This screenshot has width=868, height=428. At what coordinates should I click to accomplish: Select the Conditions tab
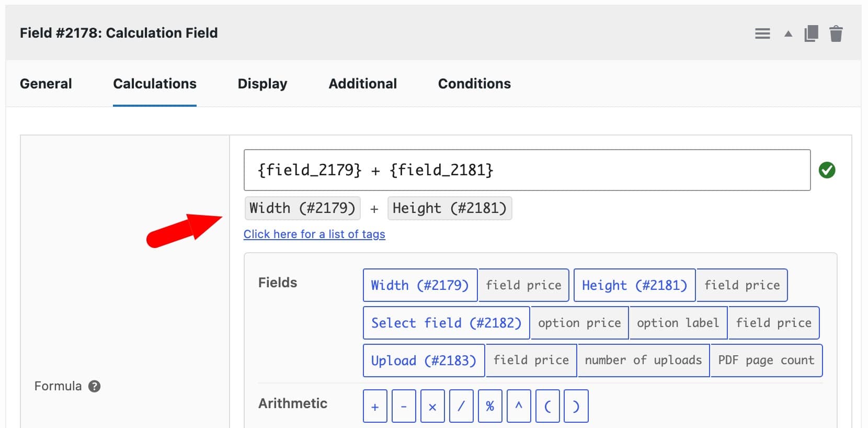click(474, 84)
